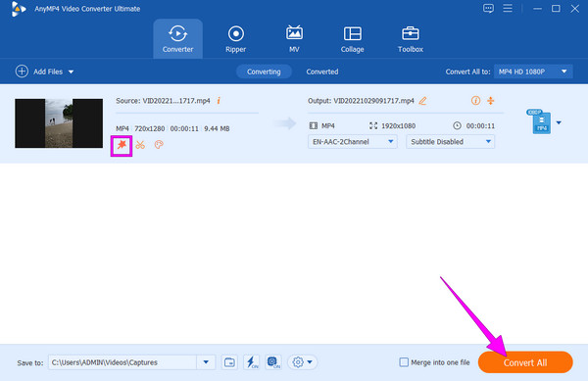The width and height of the screenshot is (588, 381).
Task: Click the Save to path field
Action: click(x=122, y=362)
